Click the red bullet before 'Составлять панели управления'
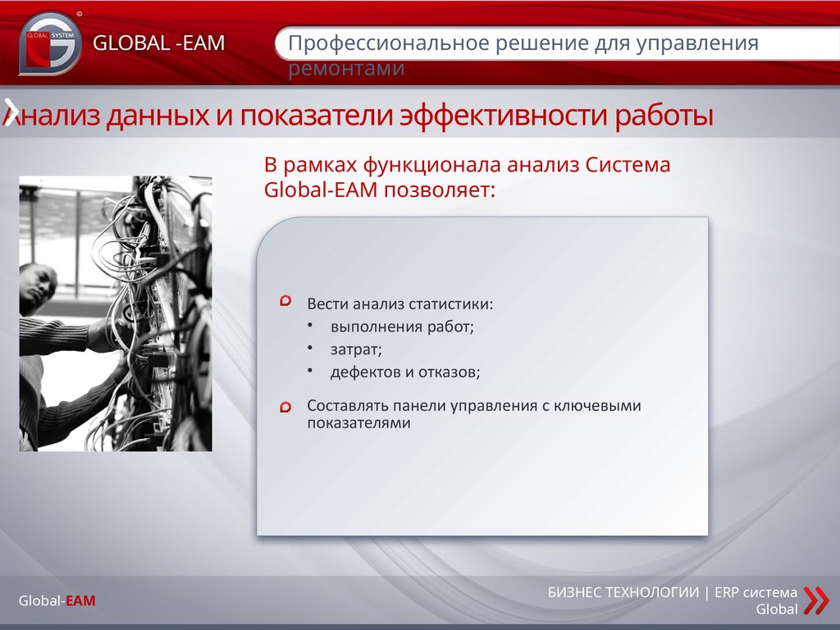This screenshot has height=630, width=840. point(285,407)
